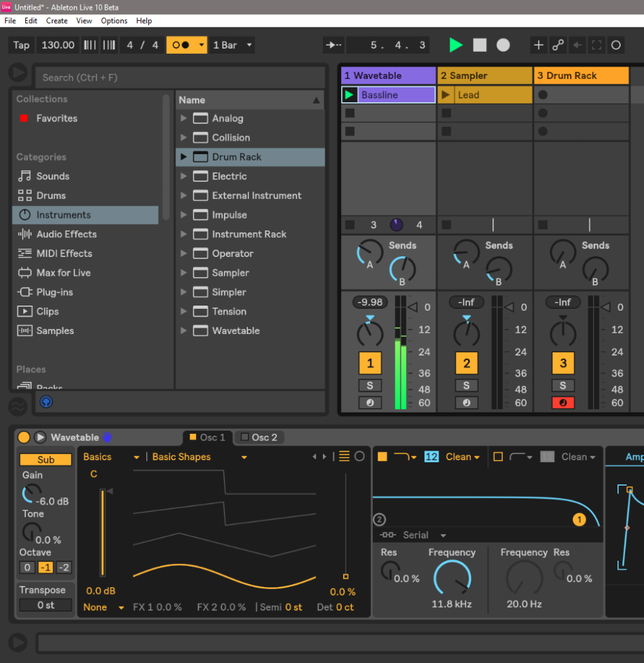
Task: Launch the Bassline clip play triangle
Action: 350,95
